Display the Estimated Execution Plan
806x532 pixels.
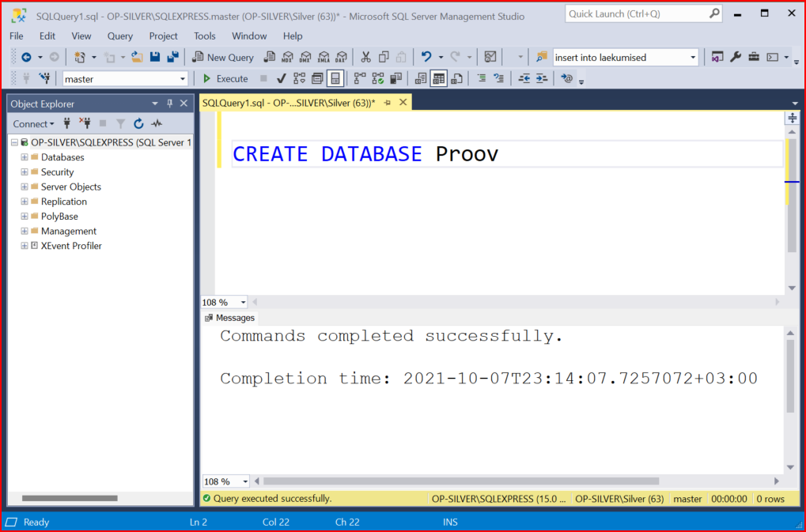click(299, 78)
